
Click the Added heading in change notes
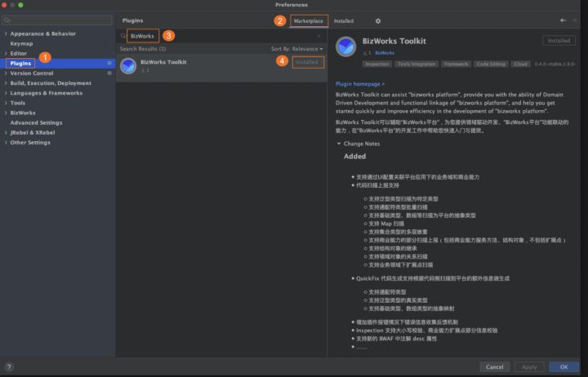click(x=354, y=157)
